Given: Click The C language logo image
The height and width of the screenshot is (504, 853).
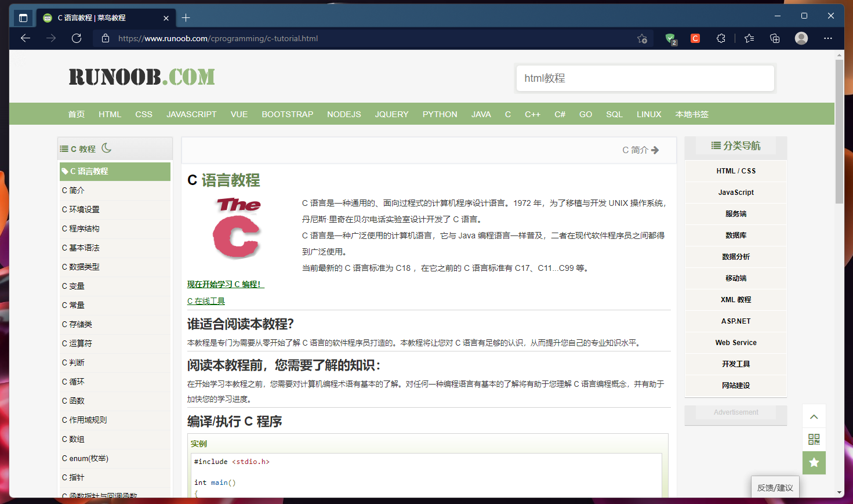Looking at the screenshot, I should 237,228.
